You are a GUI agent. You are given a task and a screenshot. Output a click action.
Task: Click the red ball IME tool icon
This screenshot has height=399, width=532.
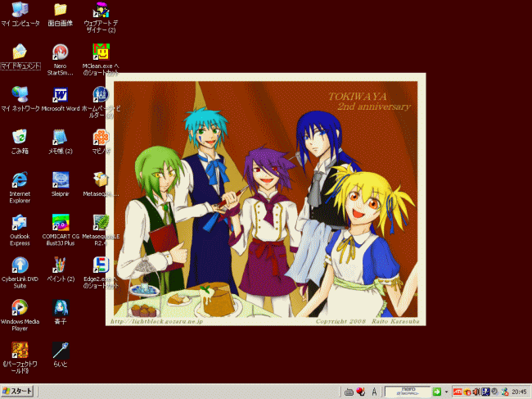coord(361,392)
